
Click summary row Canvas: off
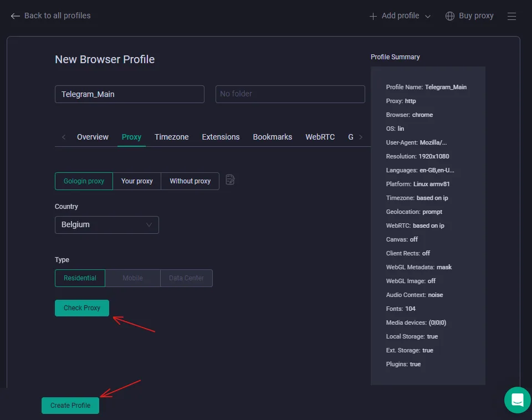[x=402, y=239]
